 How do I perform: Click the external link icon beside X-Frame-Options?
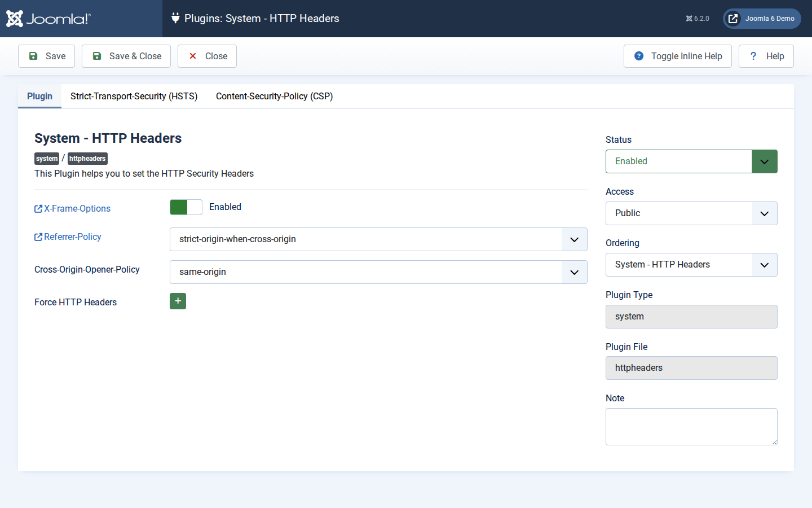(x=38, y=209)
